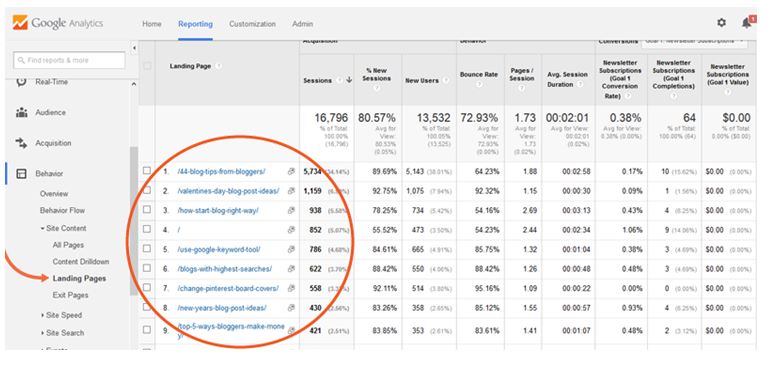Collapse the Site Content tree section

43,229
